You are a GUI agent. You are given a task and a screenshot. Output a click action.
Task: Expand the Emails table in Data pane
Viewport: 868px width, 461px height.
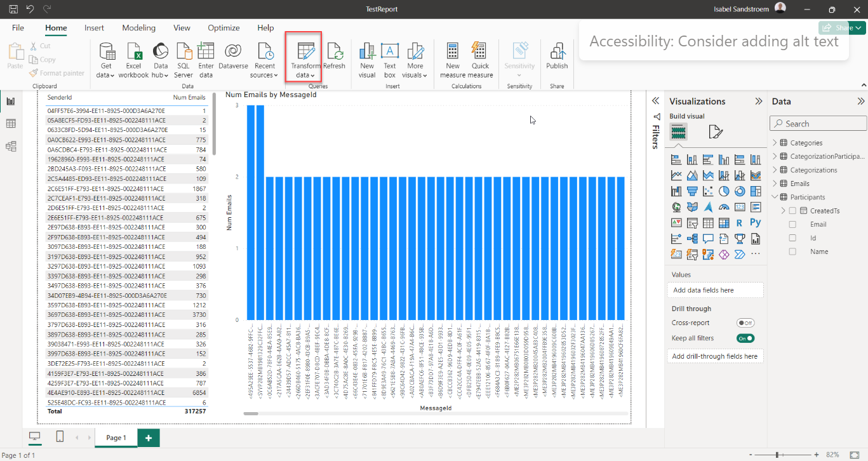tap(775, 184)
